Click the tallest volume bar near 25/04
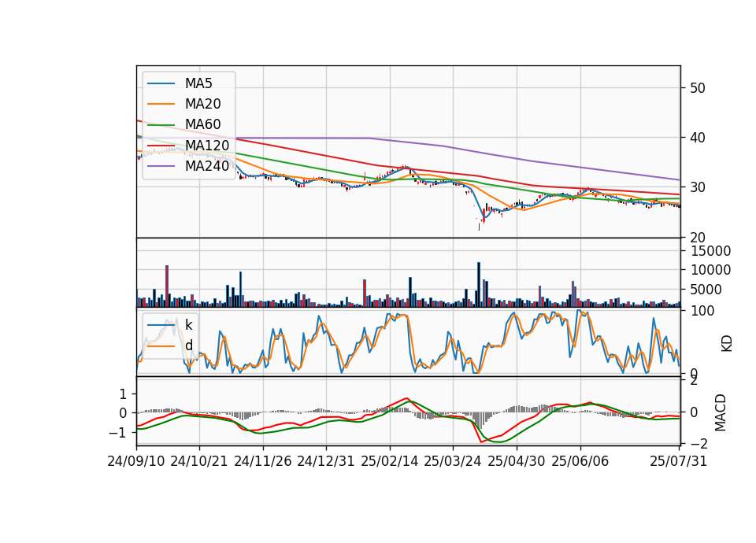The image size is (756, 543). (479, 284)
